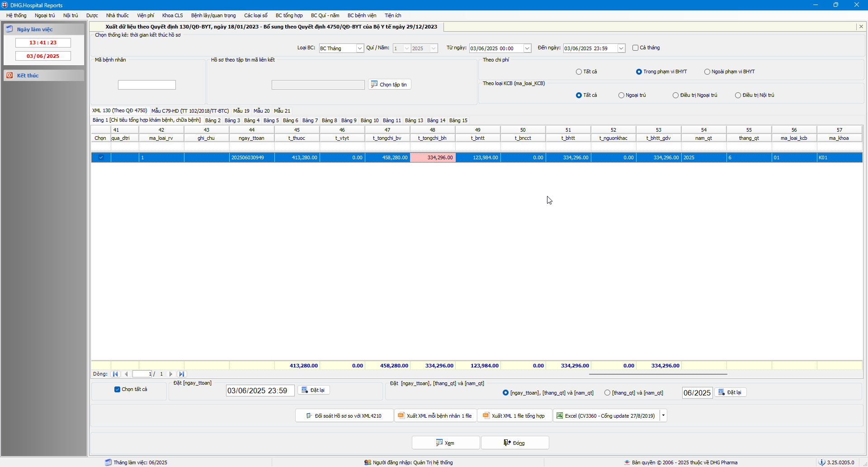Go to next record arrow
The width and height of the screenshot is (868, 467).
(x=170, y=374)
